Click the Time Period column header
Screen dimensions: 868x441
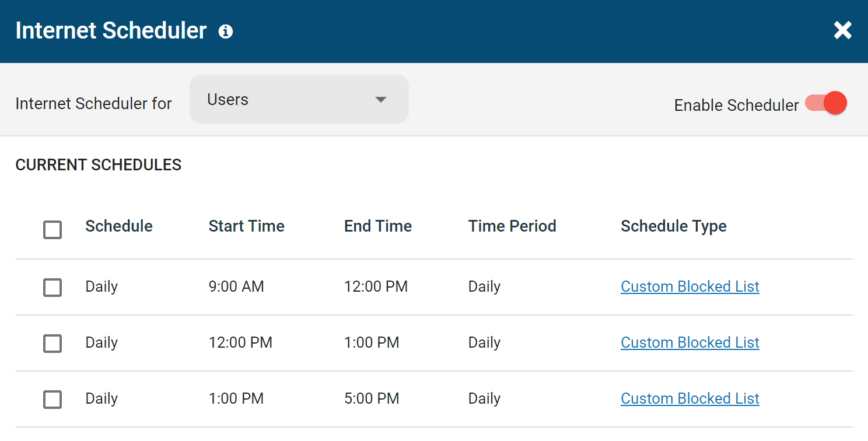pyautogui.click(x=512, y=226)
